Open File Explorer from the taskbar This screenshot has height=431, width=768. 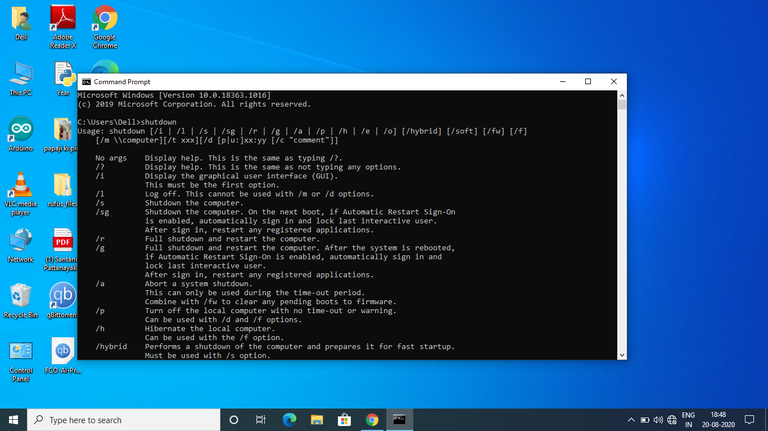point(317,420)
